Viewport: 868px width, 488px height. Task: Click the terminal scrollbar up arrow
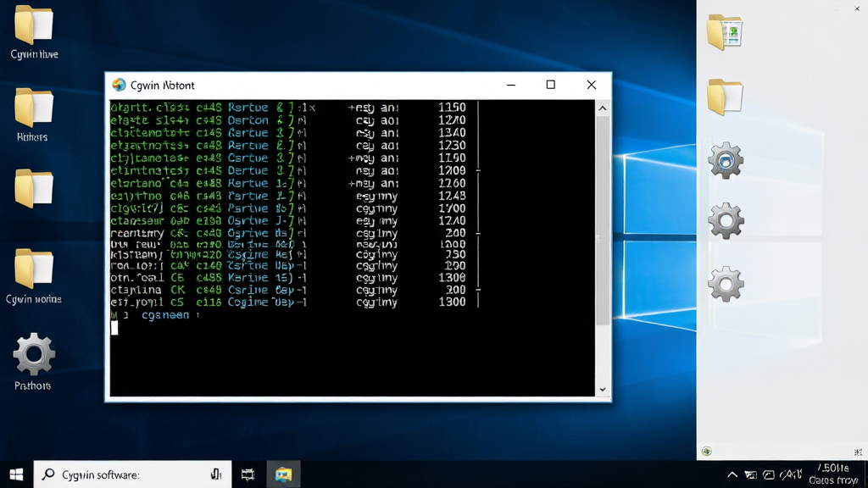point(603,108)
